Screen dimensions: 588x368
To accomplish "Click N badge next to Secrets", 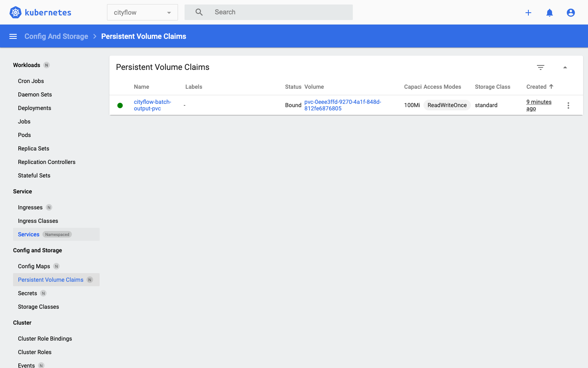I will click(43, 293).
